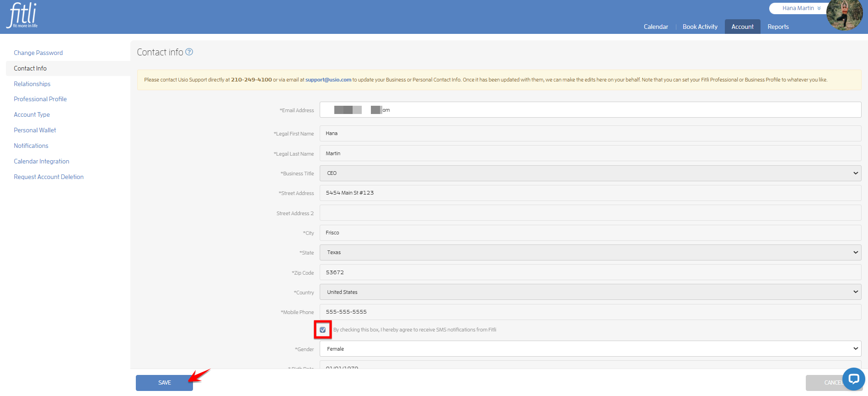Click into the Email Address field
The width and height of the screenshot is (868, 396).
click(x=590, y=110)
